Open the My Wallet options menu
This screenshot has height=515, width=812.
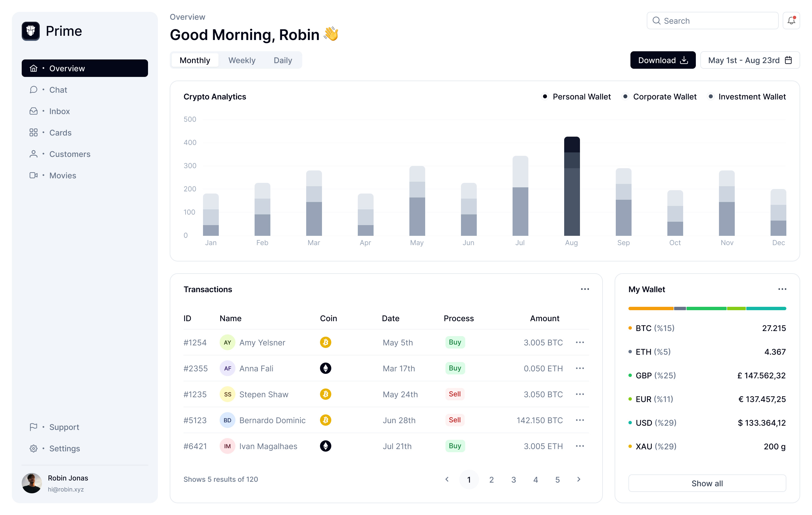(783, 289)
